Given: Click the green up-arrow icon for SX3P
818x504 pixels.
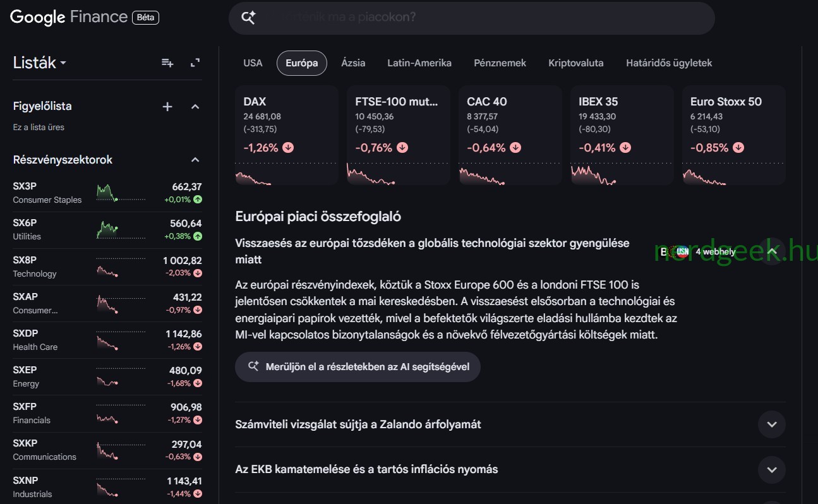Looking at the screenshot, I should click(x=198, y=200).
